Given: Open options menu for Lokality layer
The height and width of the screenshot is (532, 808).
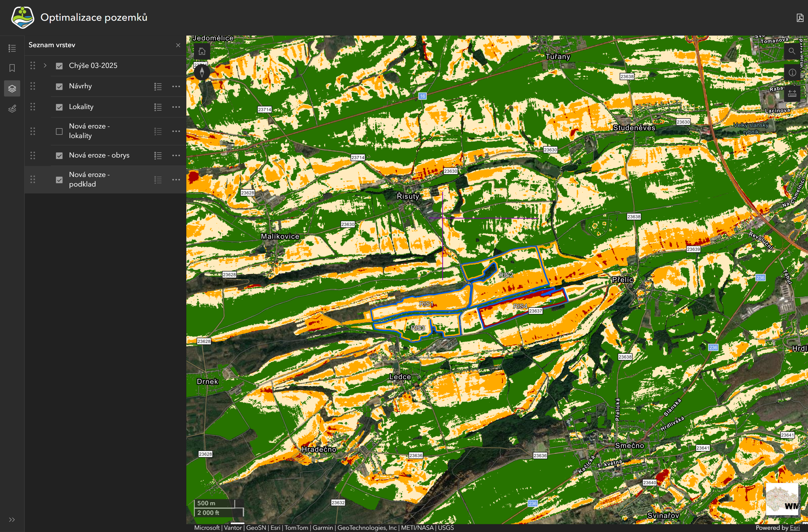Looking at the screenshot, I should pyautogui.click(x=176, y=107).
